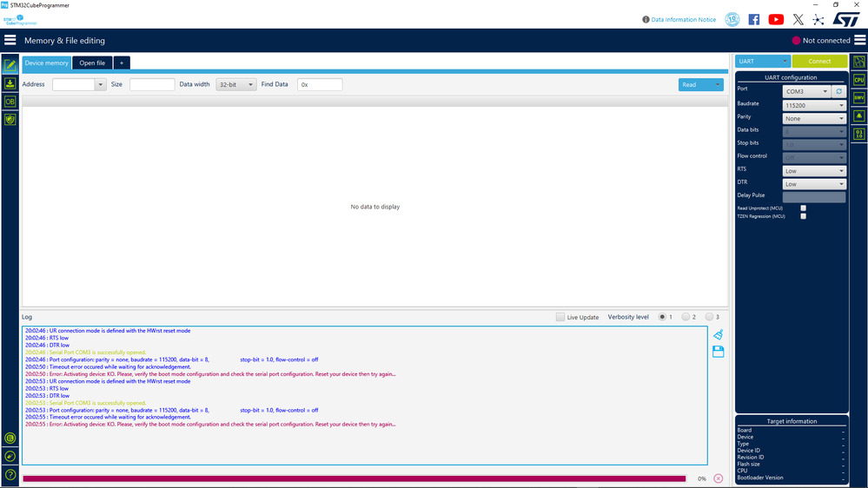Click the Size input field
The image size is (868, 488).
[x=152, y=84]
